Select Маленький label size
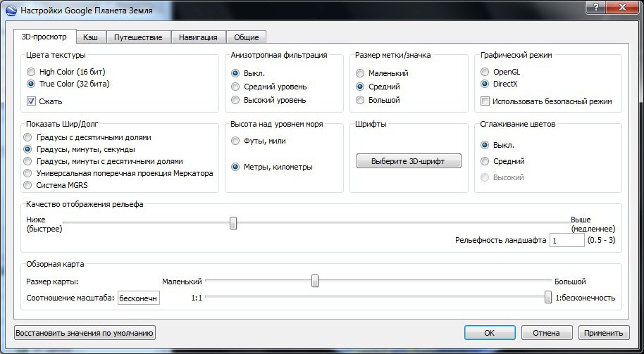The image size is (644, 354). point(383,73)
